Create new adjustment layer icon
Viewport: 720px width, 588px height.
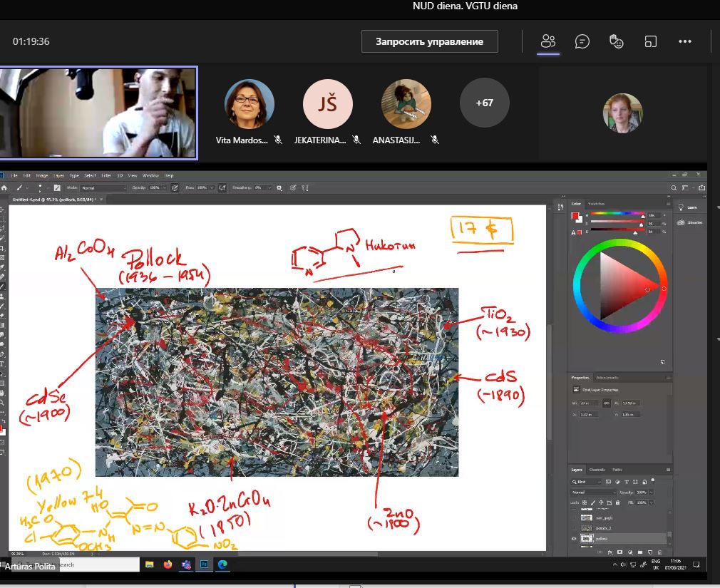[x=630, y=552]
